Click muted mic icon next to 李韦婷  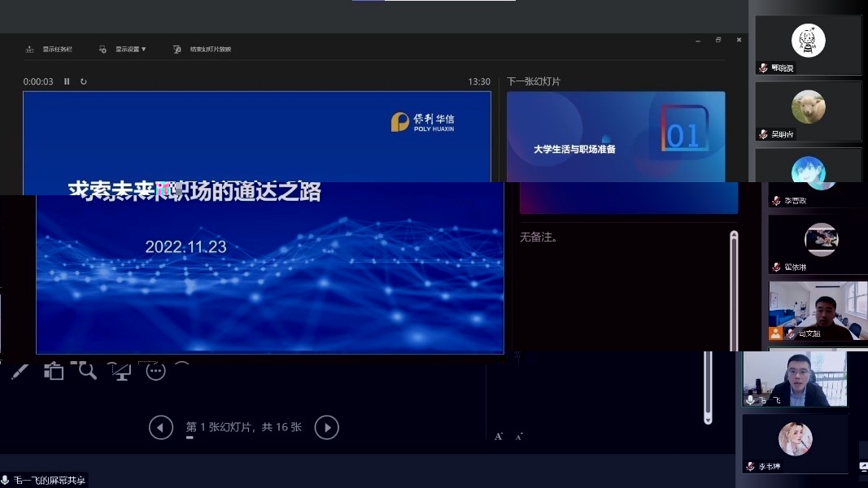tap(750, 466)
